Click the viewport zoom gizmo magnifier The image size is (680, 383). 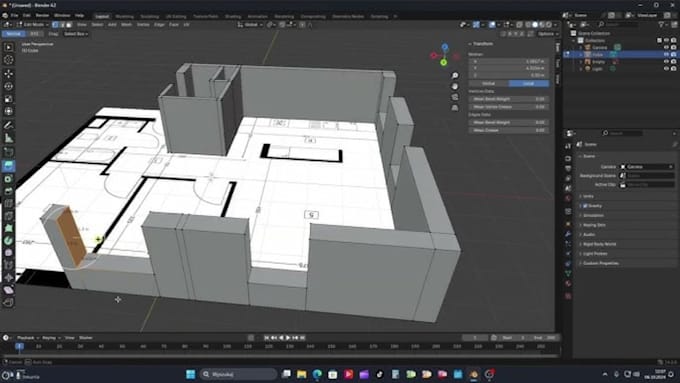pos(455,76)
